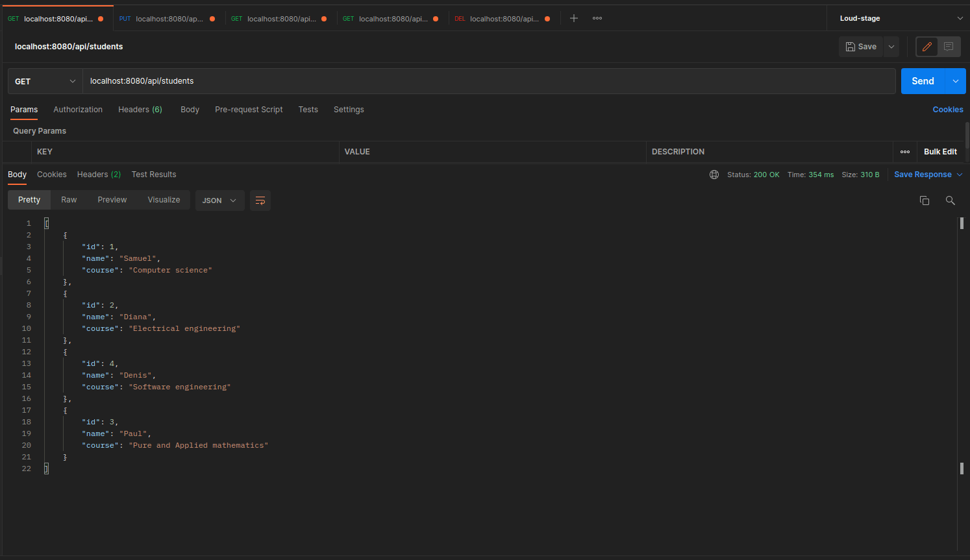
Task: Select the Pretty response view
Action: point(29,200)
